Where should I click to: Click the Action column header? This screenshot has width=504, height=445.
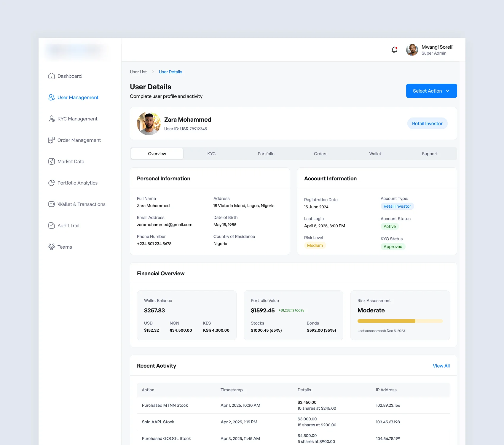click(x=148, y=390)
